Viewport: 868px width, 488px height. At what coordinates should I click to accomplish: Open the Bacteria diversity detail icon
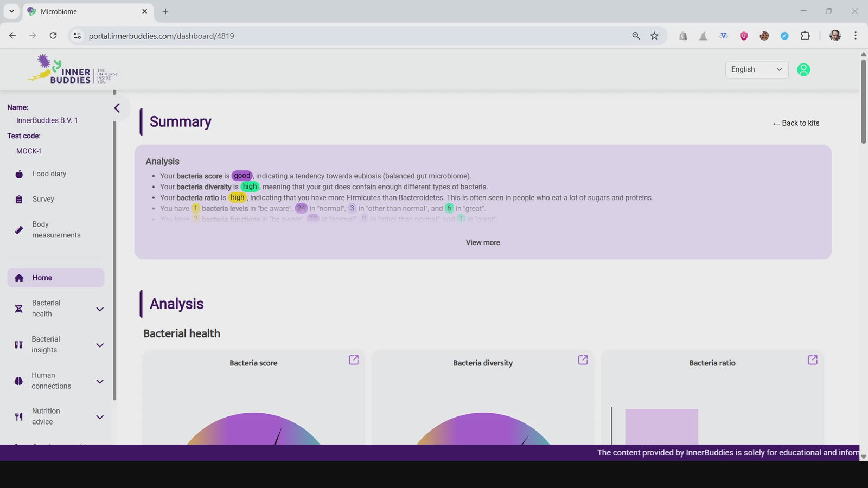(583, 360)
